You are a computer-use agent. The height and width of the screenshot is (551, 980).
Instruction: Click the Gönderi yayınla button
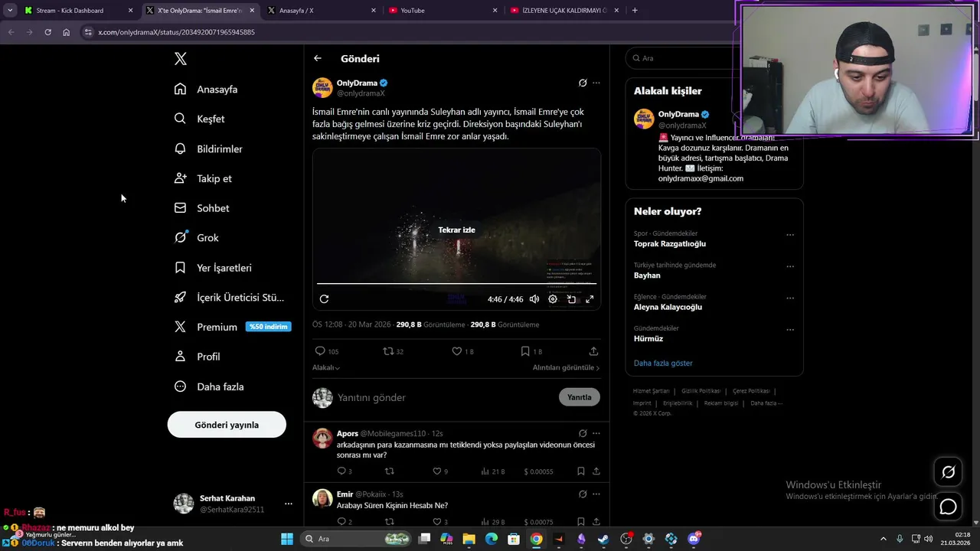pos(227,425)
